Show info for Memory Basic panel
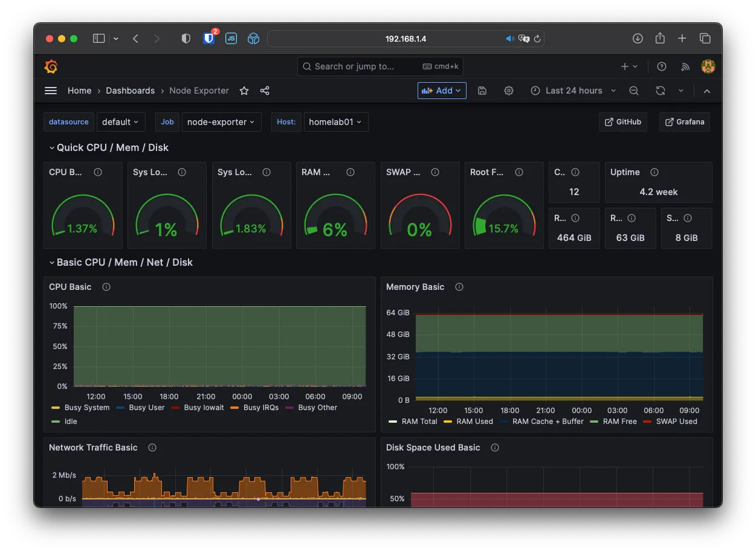Viewport: 756px width, 552px height. click(459, 287)
